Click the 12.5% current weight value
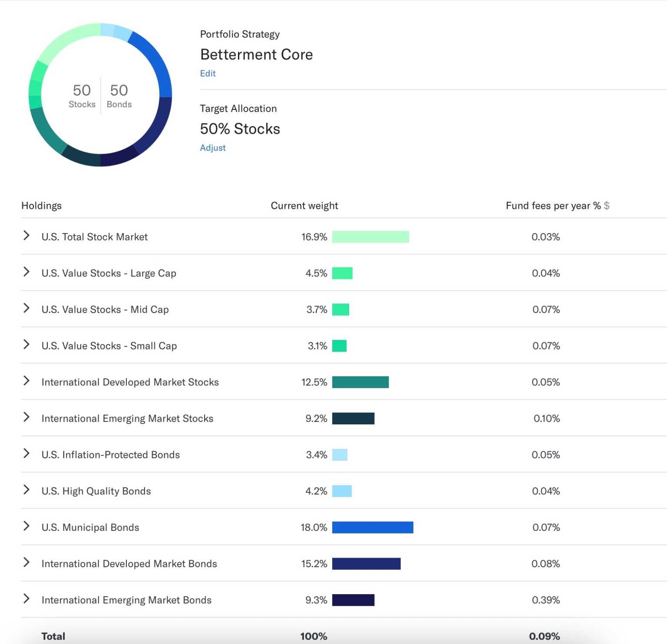 coord(314,382)
